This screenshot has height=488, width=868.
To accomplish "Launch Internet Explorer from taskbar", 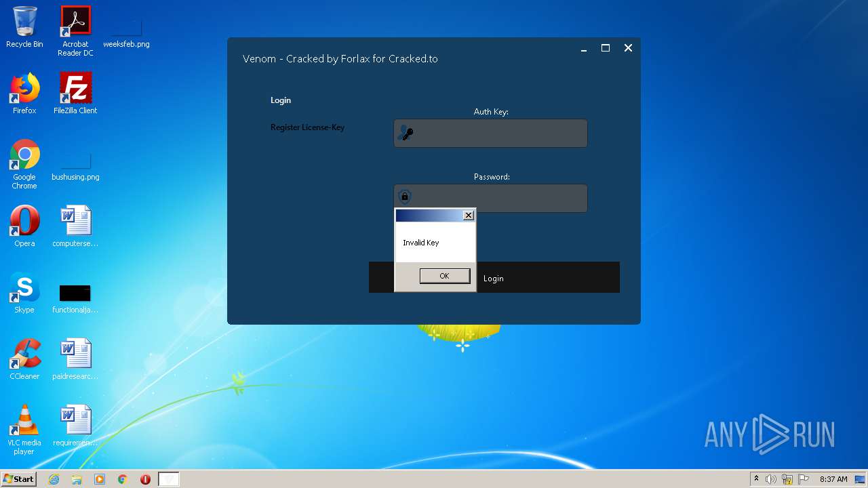I will 54,479.
